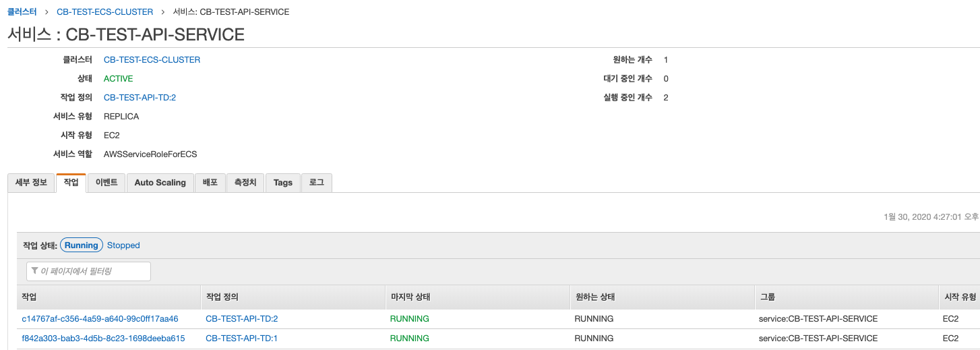Click the 서비스 : CB-TEST-API-SERVICE page heading

[x=126, y=34]
